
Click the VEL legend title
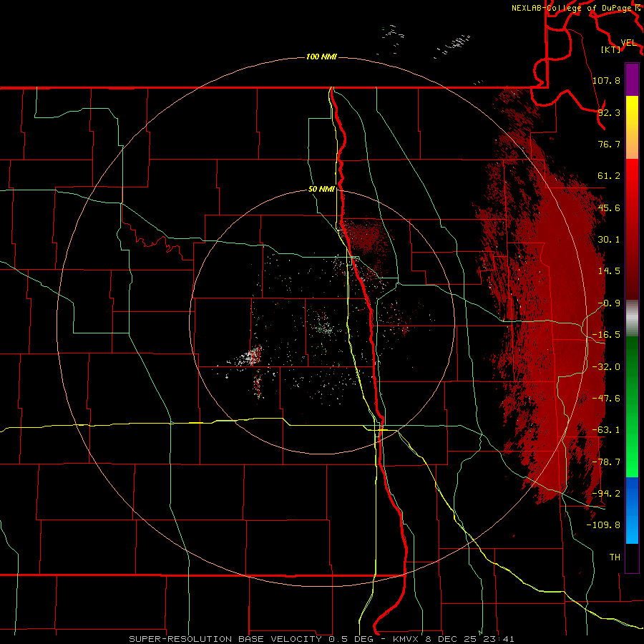pos(629,43)
